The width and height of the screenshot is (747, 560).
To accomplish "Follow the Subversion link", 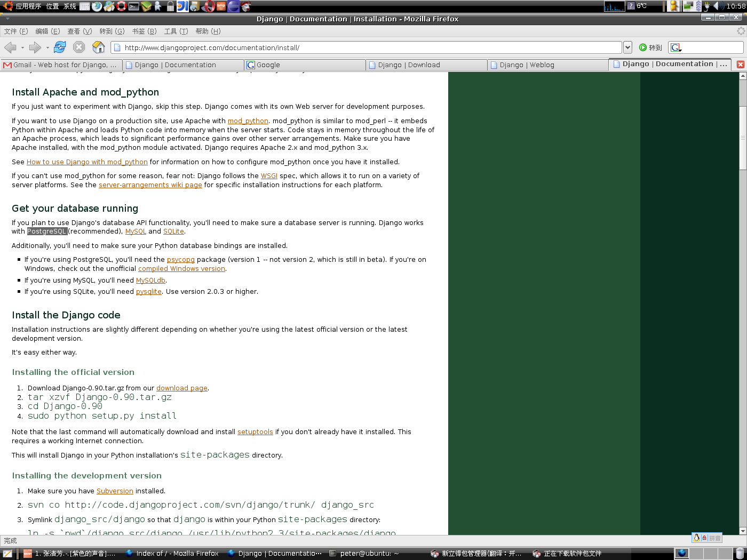I will [115, 491].
